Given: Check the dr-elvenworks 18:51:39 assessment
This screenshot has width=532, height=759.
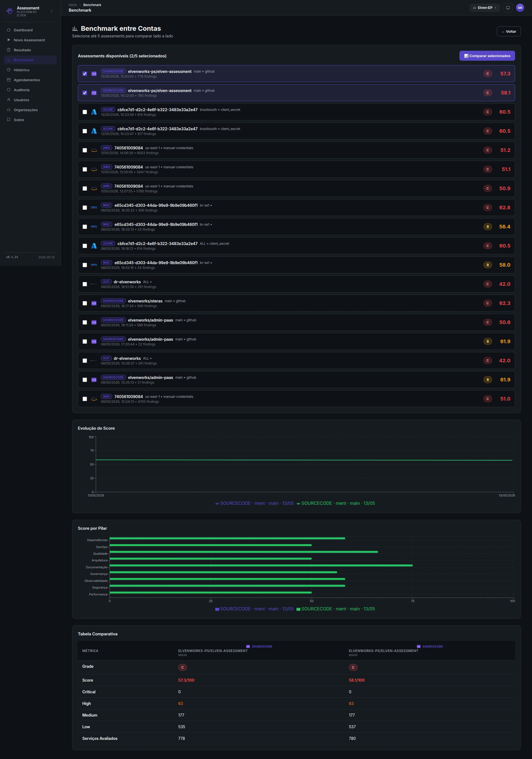Looking at the screenshot, I should coord(85,284).
